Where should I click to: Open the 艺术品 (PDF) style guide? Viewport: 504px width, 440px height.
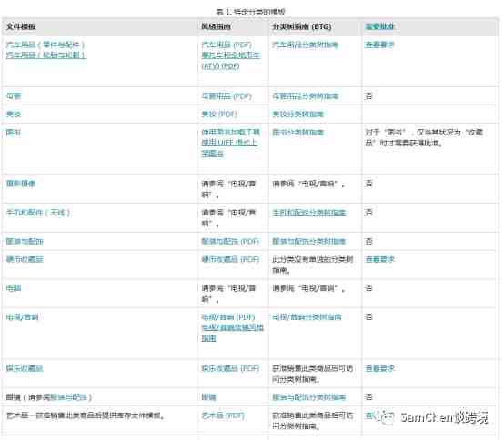click(x=223, y=415)
